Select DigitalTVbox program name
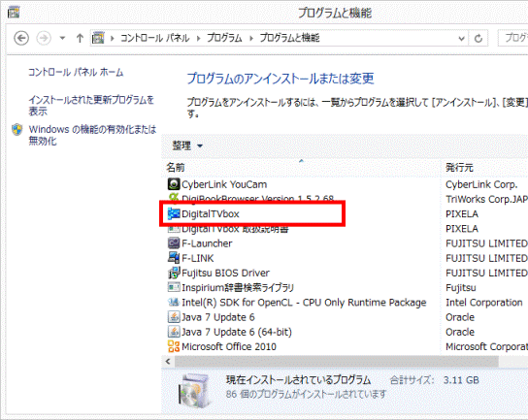Viewport: 528px width, 420px height. [211, 214]
